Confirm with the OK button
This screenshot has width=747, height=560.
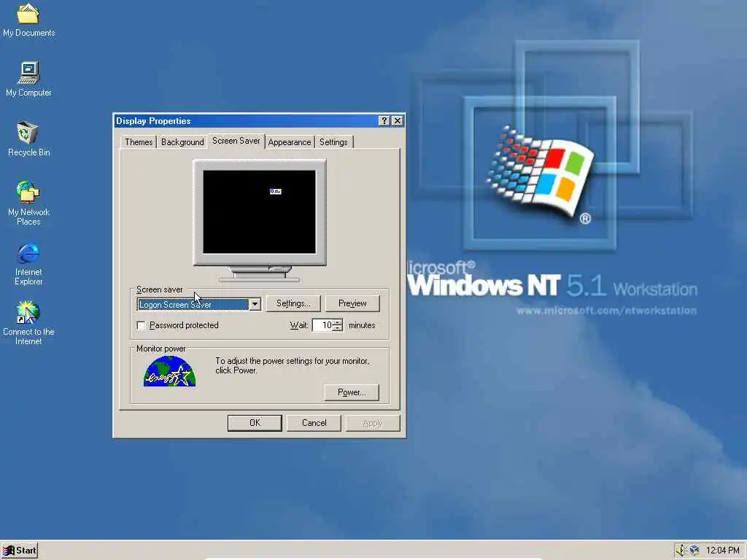click(255, 423)
